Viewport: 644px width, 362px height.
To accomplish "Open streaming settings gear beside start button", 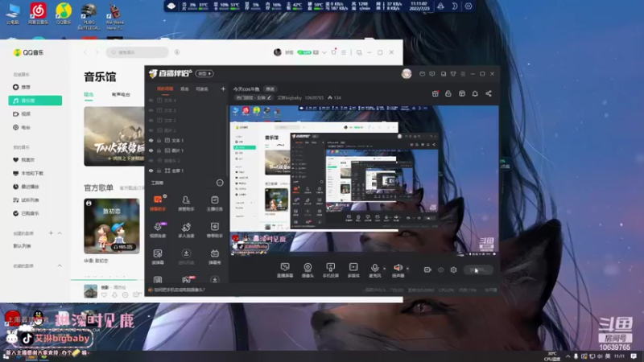I will 453,269.
